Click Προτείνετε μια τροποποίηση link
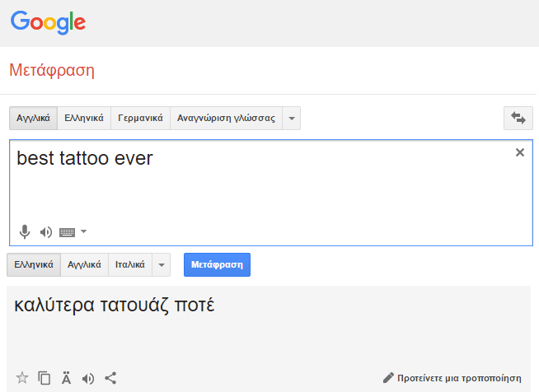The height and width of the screenshot is (392, 539). [x=452, y=378]
